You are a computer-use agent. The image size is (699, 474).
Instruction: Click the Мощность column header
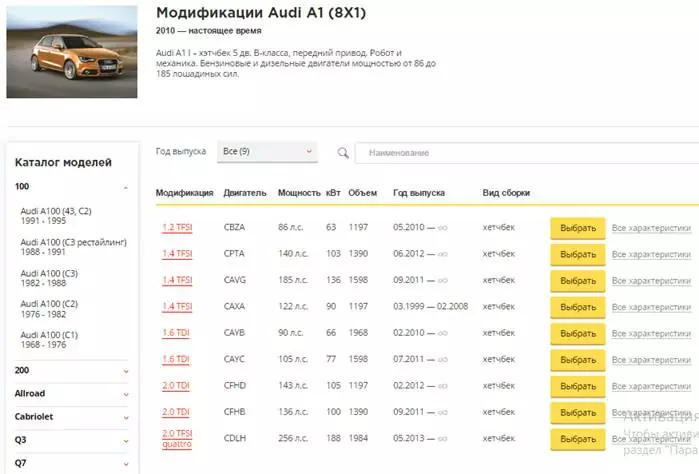tap(299, 193)
